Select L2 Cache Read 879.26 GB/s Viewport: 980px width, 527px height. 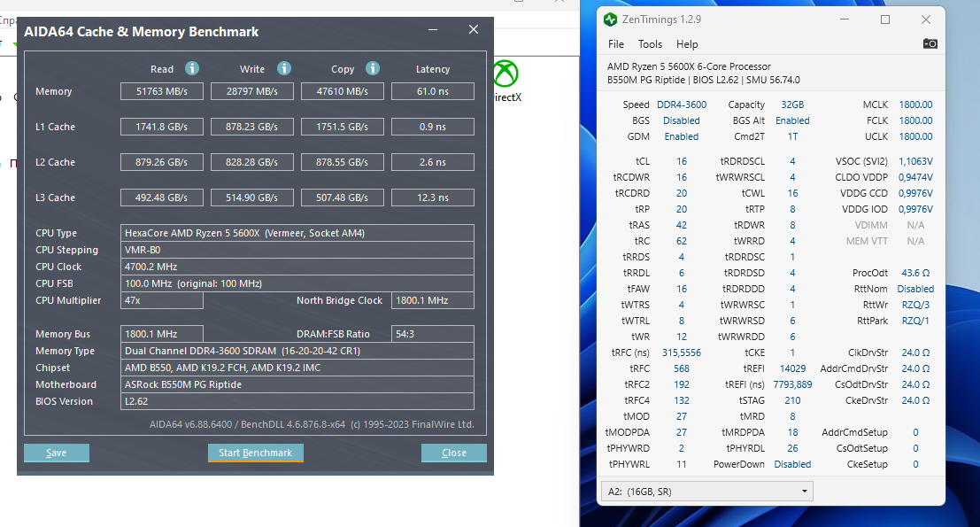[162, 163]
